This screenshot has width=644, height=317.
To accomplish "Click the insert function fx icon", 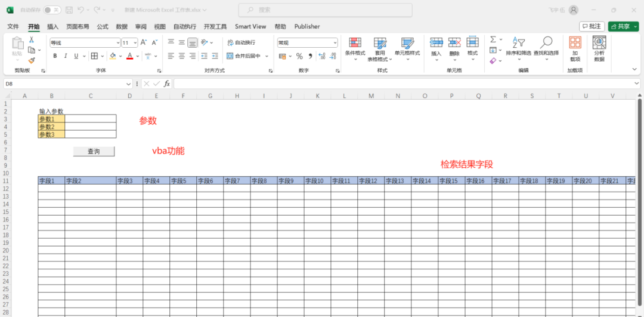I will (x=167, y=84).
